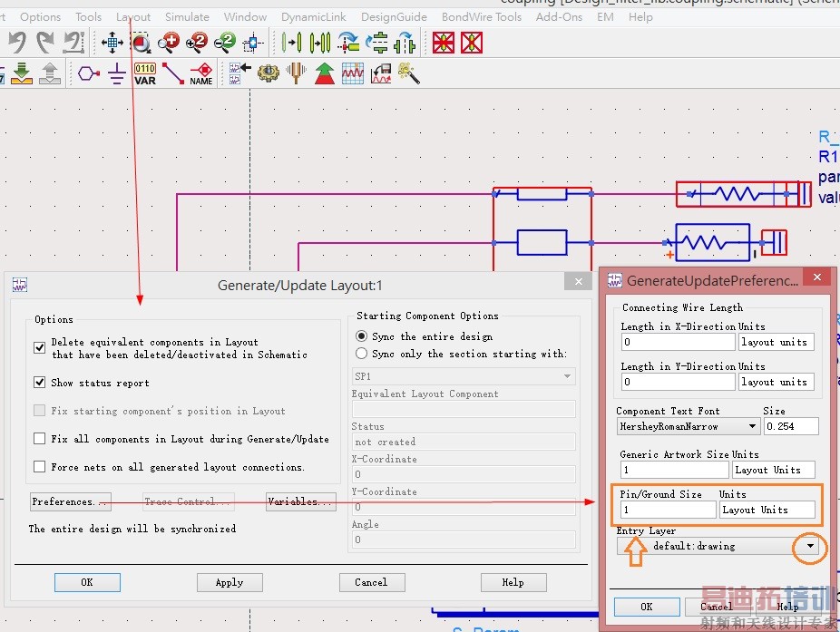Toggle the Show status report checkbox
The width and height of the screenshot is (840, 632).
(x=39, y=382)
